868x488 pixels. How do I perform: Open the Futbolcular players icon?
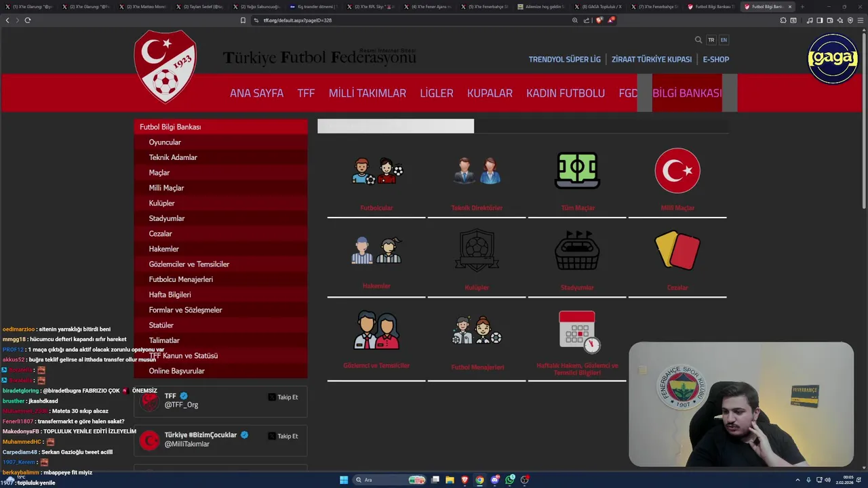point(377,171)
